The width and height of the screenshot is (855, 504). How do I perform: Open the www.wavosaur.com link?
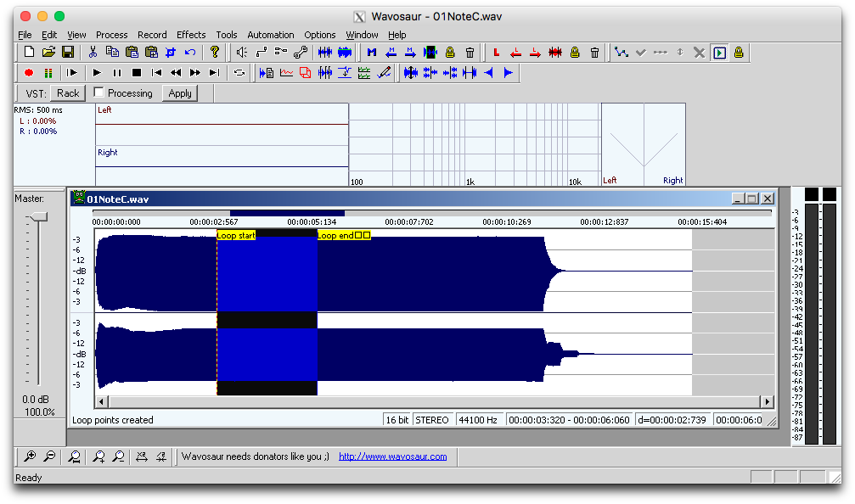point(392,456)
